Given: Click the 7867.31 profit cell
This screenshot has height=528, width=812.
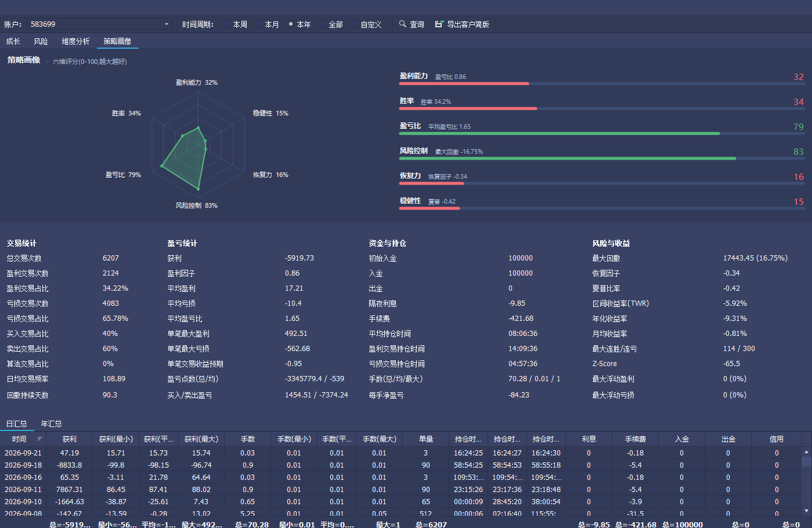Looking at the screenshot, I should click(70, 490).
